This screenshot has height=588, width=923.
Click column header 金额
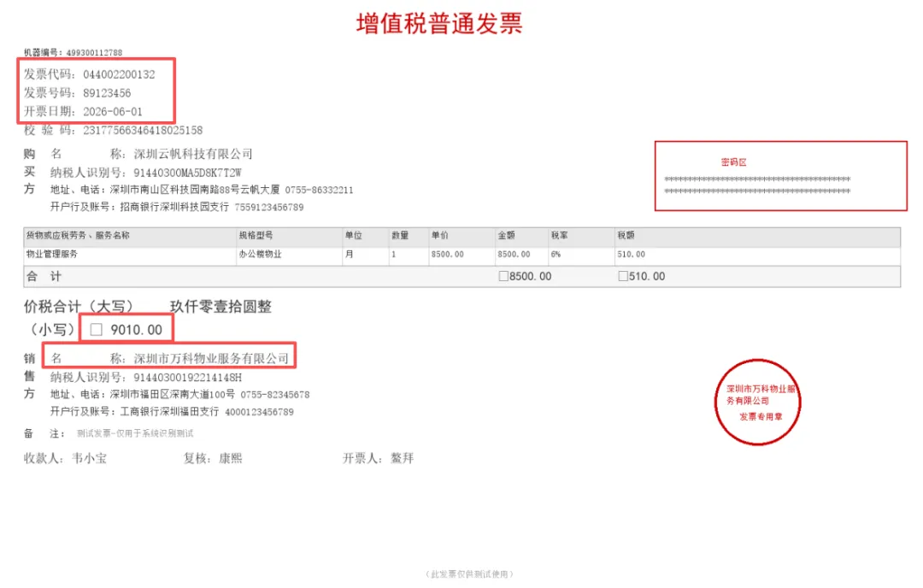point(506,235)
